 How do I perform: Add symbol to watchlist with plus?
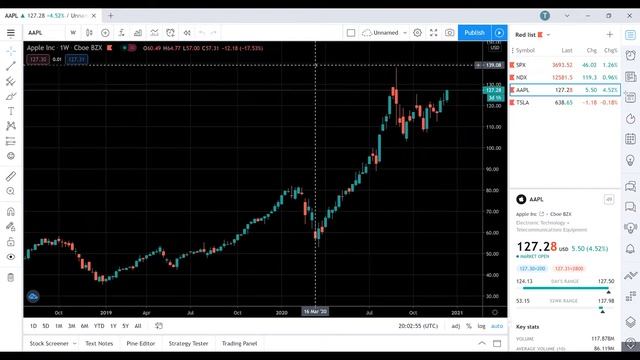[x=609, y=35]
